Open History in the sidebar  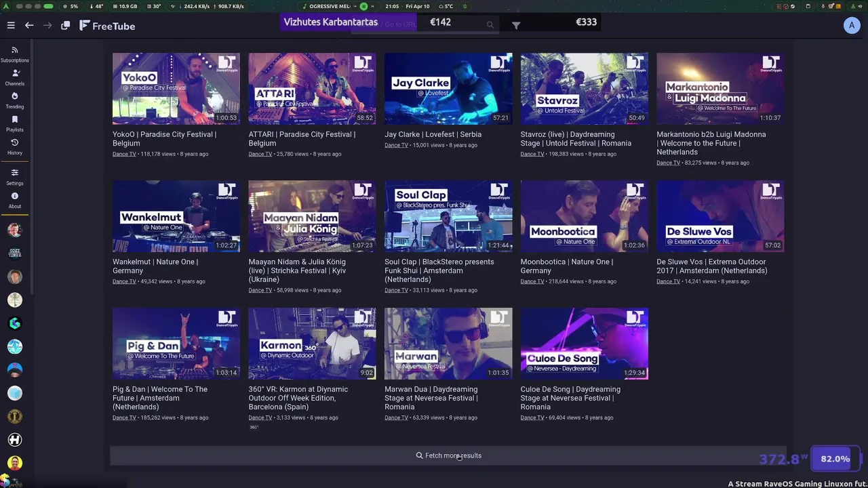[15, 146]
